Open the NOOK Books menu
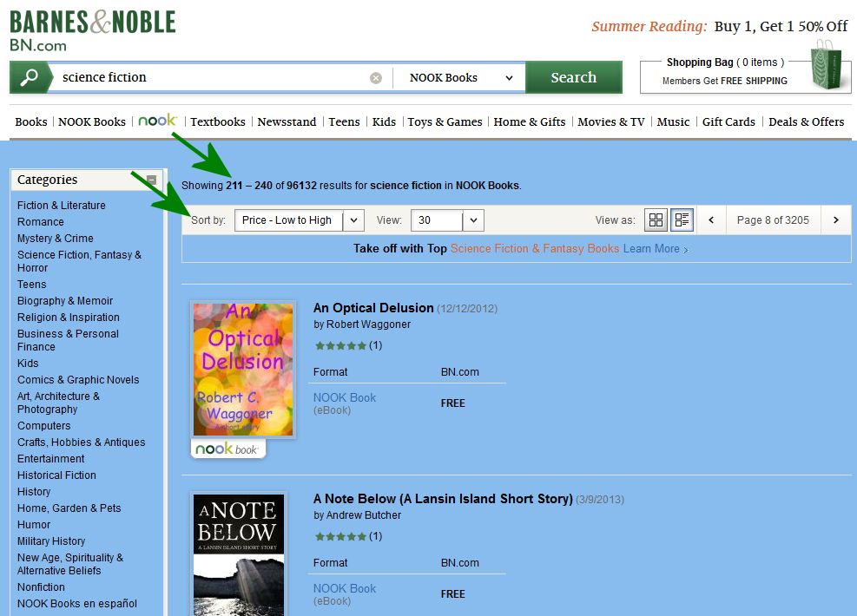857x616 pixels. (x=92, y=121)
